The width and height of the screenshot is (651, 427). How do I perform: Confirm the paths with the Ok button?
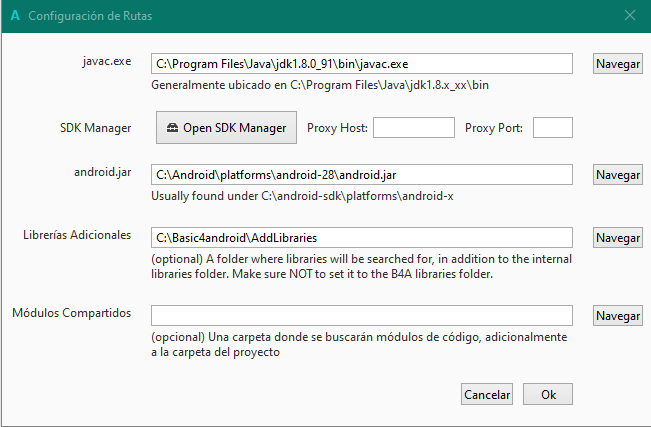coord(548,394)
